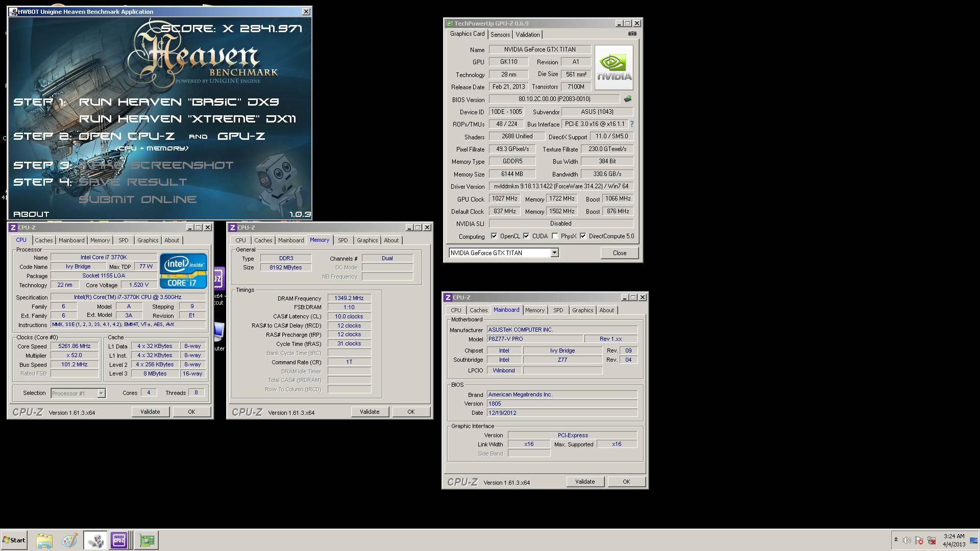
Task: Click the mainboard Model field P8Z77-V PRO
Action: (534, 339)
